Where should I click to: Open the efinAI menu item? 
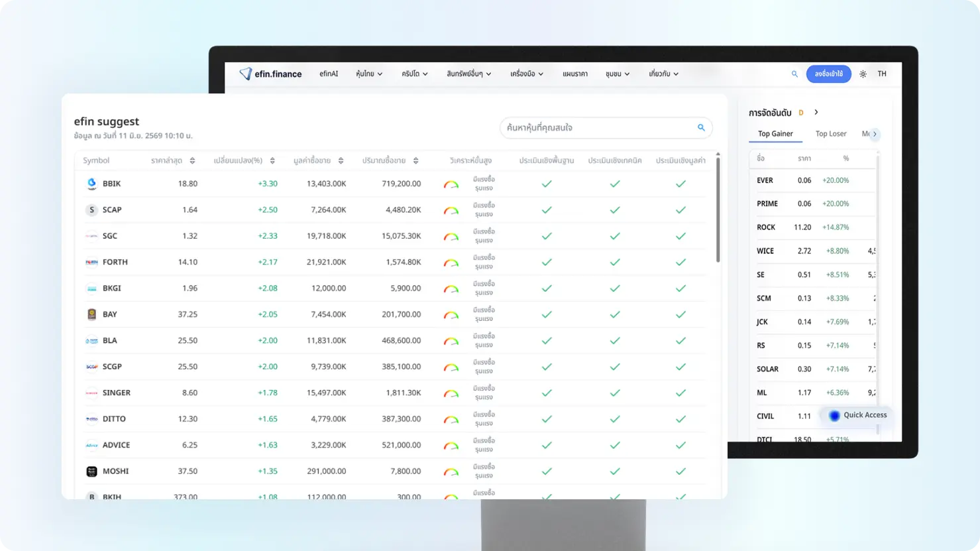(x=329, y=74)
